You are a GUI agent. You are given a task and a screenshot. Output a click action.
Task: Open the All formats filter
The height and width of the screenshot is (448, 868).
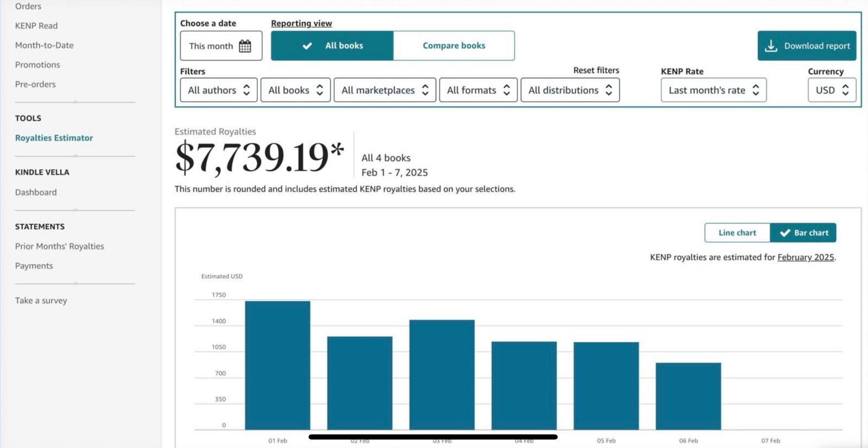point(478,91)
